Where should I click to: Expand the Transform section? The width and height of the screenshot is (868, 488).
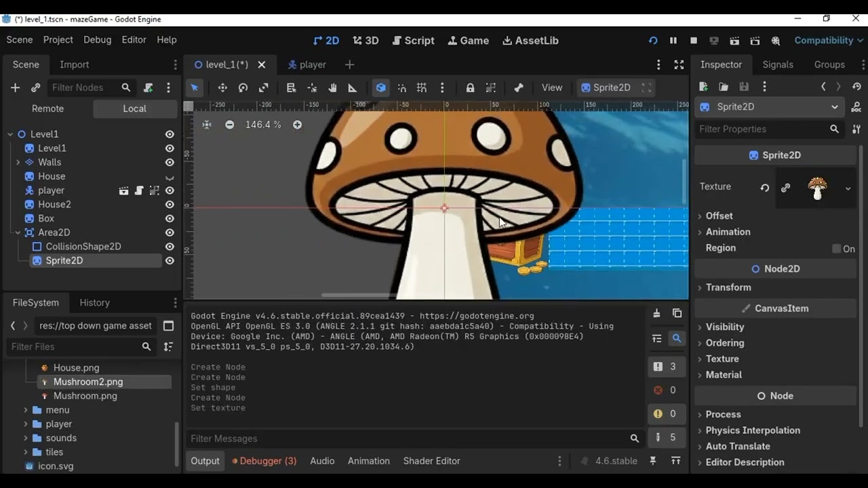(728, 287)
